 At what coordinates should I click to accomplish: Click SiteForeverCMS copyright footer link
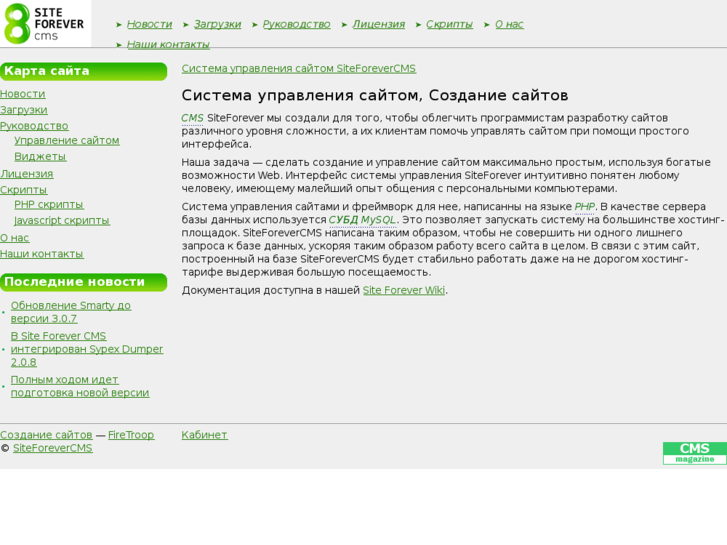[x=53, y=448]
